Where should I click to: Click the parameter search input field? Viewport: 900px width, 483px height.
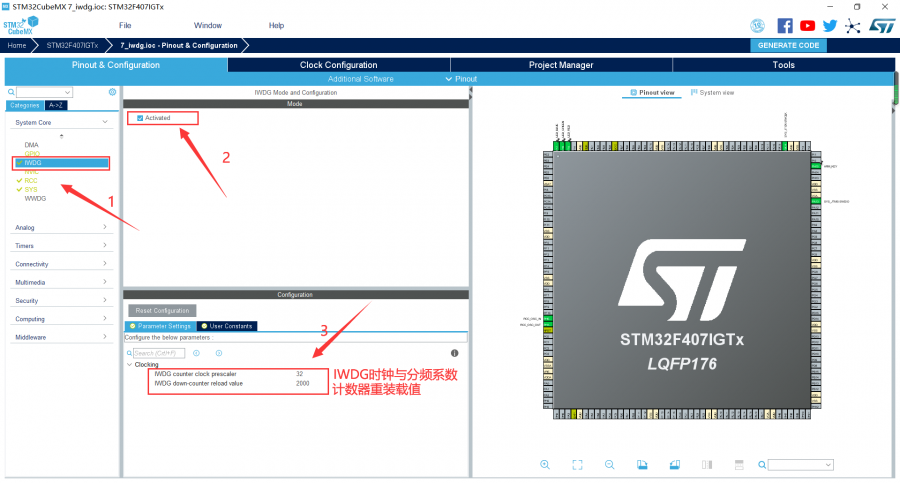point(158,353)
